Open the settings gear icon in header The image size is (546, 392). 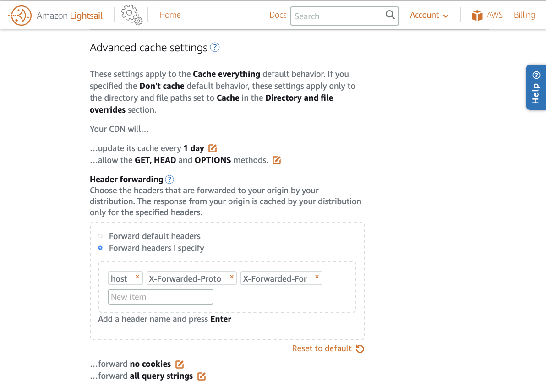pyautogui.click(x=131, y=15)
